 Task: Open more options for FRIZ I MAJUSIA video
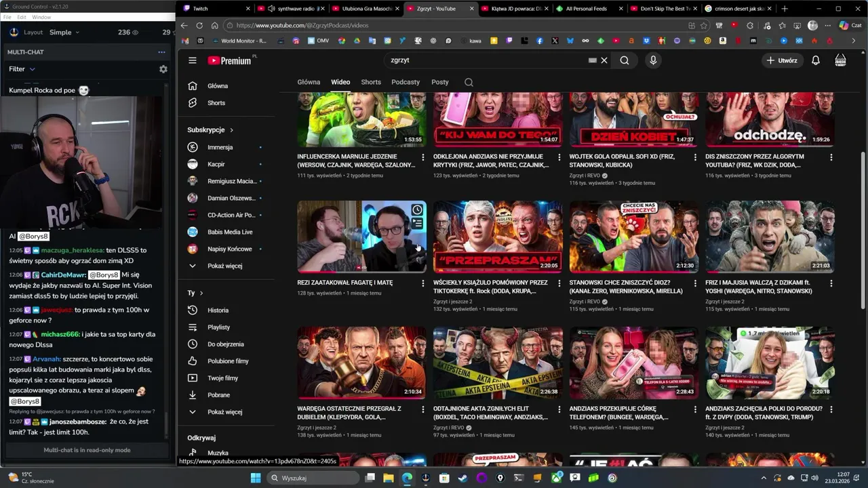[831, 283]
